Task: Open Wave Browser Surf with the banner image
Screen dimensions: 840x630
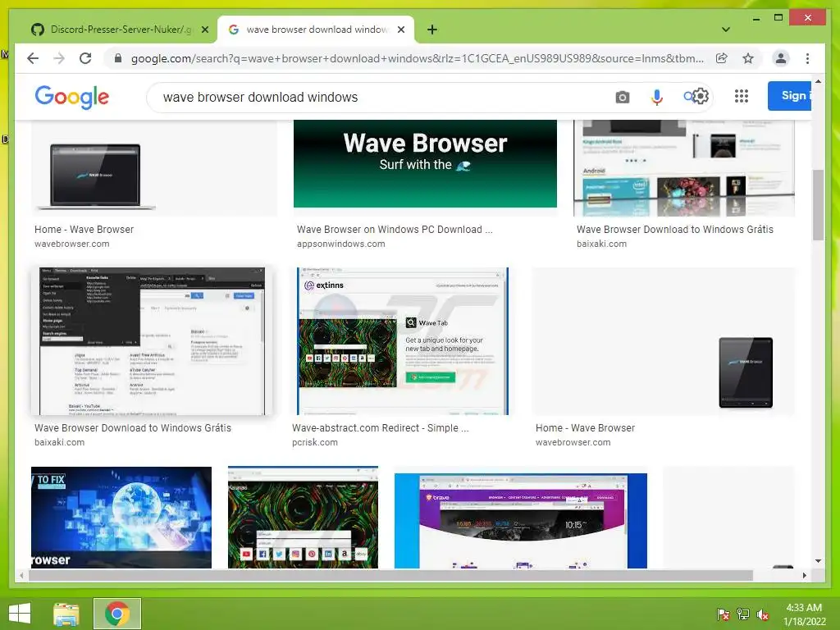Action: (425, 163)
